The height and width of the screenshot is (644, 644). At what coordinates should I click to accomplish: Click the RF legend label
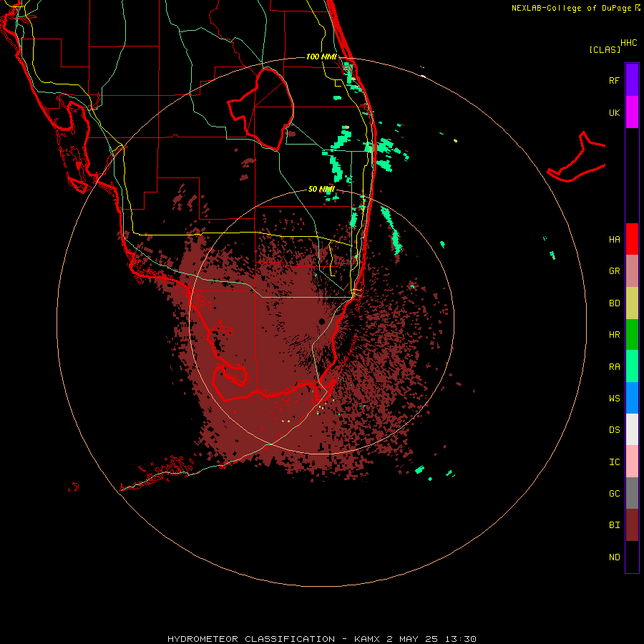coord(614,81)
